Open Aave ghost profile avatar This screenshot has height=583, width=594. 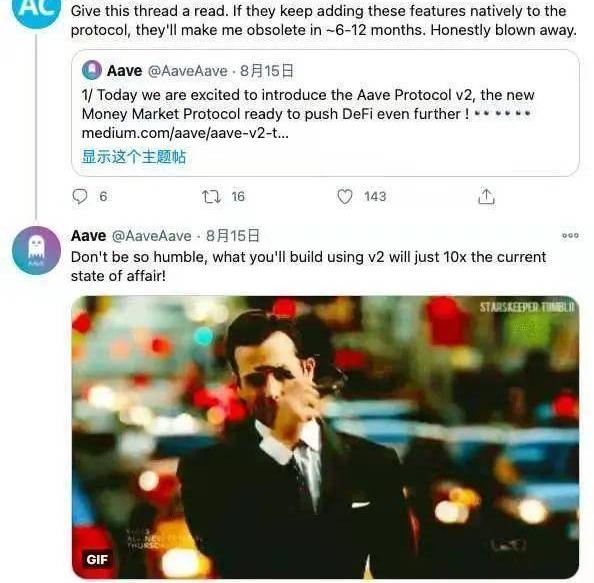click(36, 250)
